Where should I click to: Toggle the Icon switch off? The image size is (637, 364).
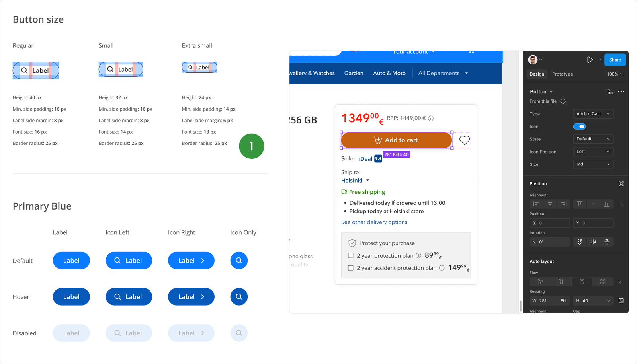(x=579, y=127)
